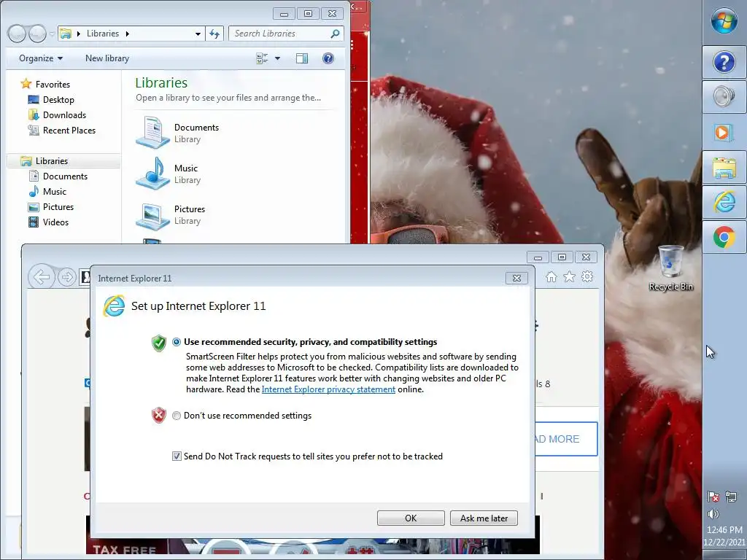Click Ask me later in the setup dialog

484,518
